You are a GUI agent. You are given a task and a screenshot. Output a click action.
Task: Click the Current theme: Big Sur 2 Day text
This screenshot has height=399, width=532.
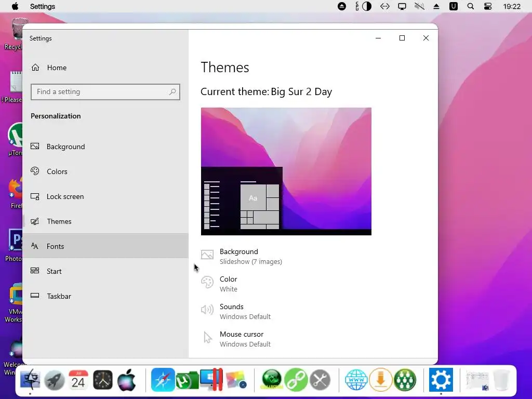[x=267, y=91]
